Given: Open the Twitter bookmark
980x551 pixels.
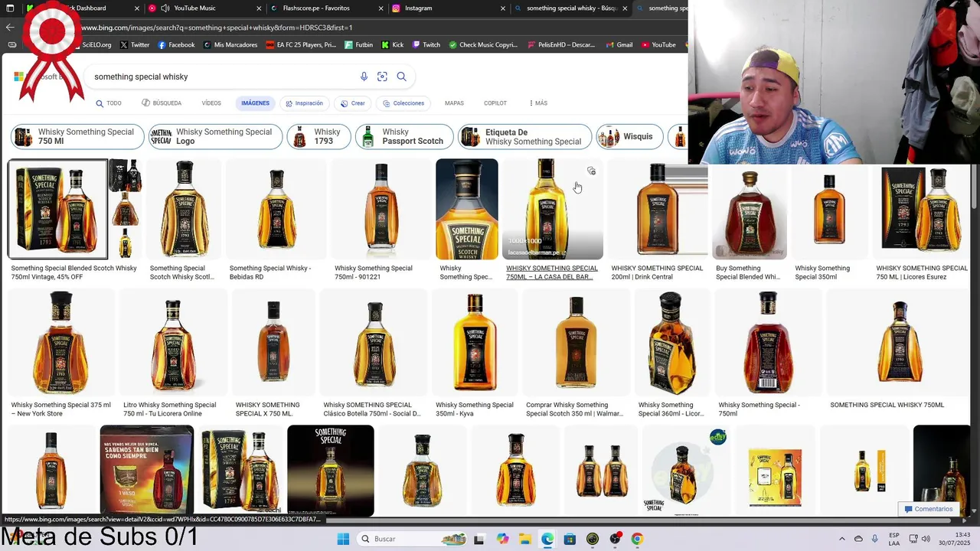Looking at the screenshot, I should coord(134,44).
